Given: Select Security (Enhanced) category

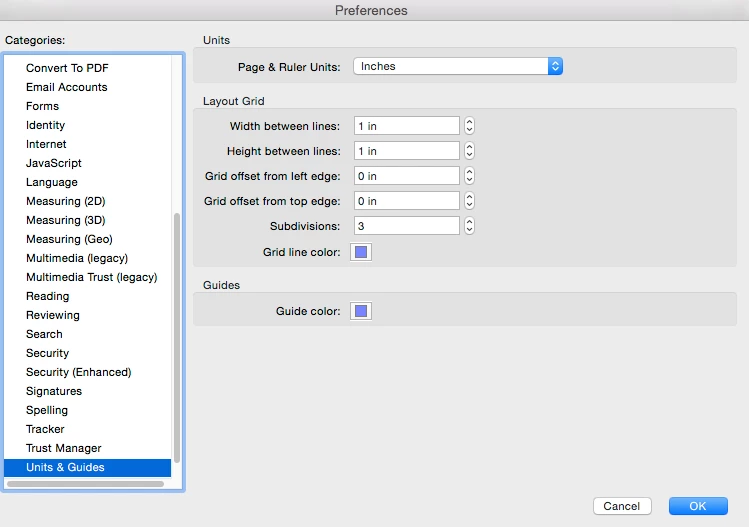Looking at the screenshot, I should click(87, 372).
